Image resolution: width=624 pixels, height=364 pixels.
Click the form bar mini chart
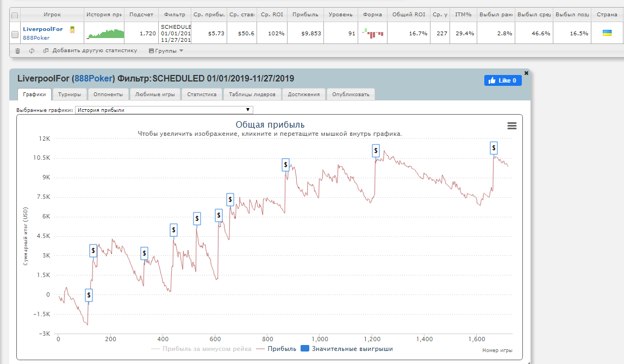(x=372, y=33)
